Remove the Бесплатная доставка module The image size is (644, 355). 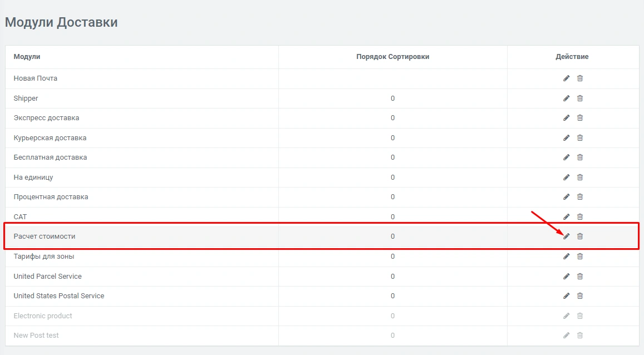[579, 157]
